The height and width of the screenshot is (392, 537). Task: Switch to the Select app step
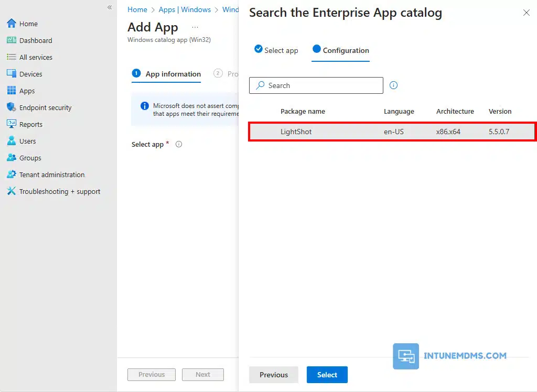[276, 50]
